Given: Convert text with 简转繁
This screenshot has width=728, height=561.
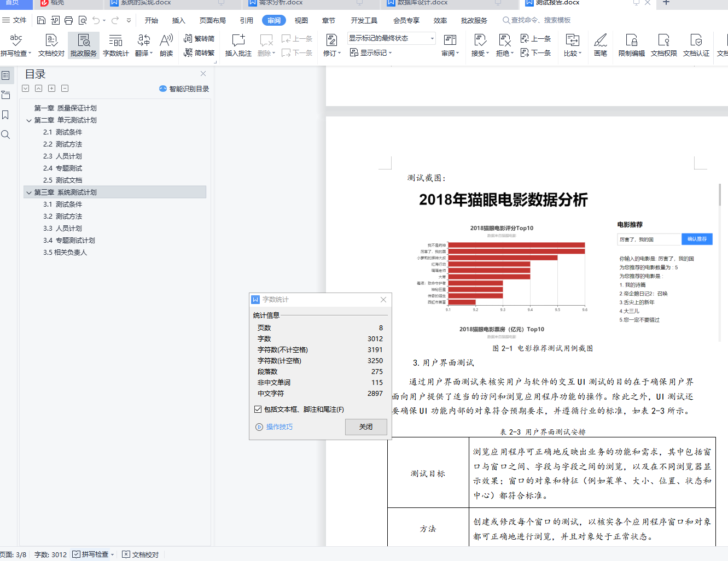Looking at the screenshot, I should click(199, 52).
